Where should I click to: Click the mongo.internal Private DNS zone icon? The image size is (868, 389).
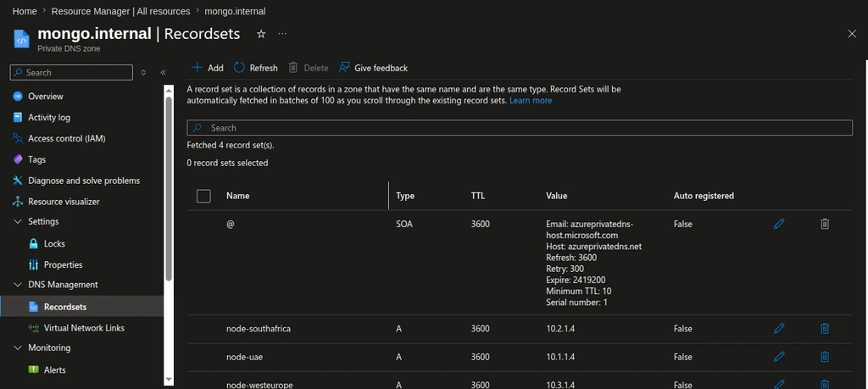(x=21, y=39)
